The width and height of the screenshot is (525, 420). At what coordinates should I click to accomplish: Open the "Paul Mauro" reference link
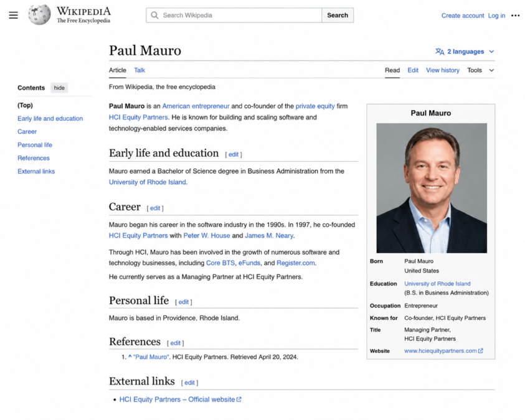pos(151,357)
